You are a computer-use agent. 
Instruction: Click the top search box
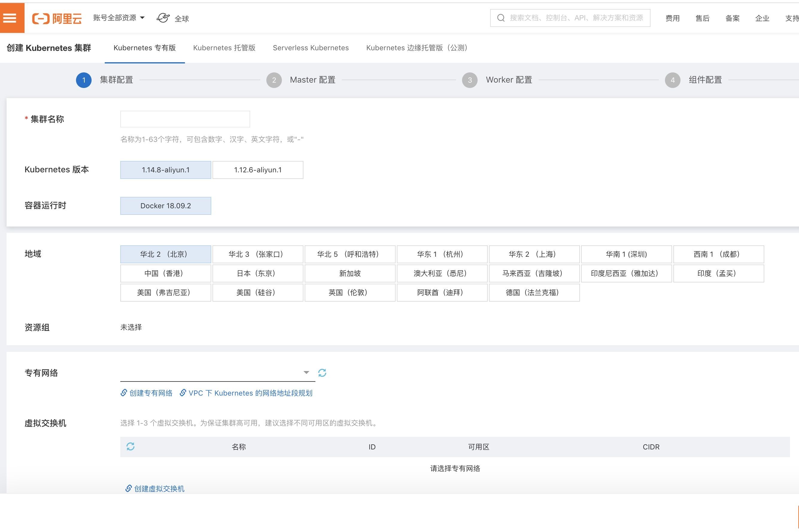570,18
